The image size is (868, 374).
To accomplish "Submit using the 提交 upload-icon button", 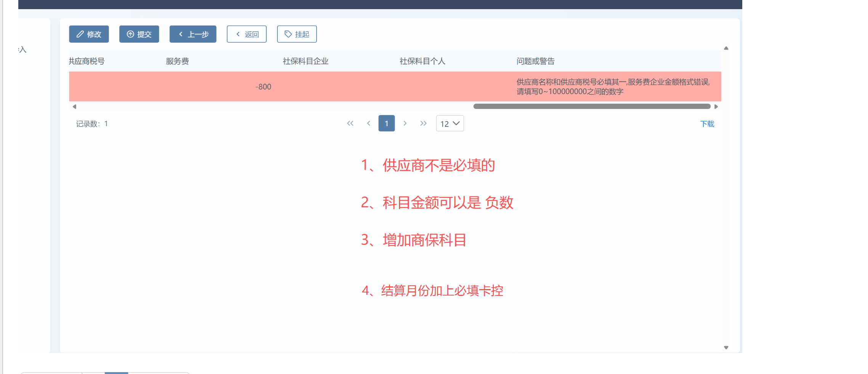I will click(139, 34).
